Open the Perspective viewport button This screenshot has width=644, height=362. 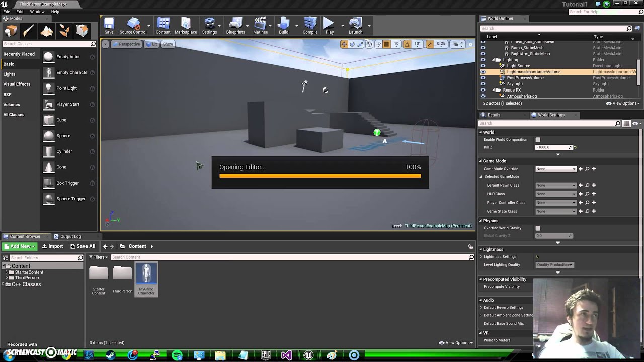point(126,44)
